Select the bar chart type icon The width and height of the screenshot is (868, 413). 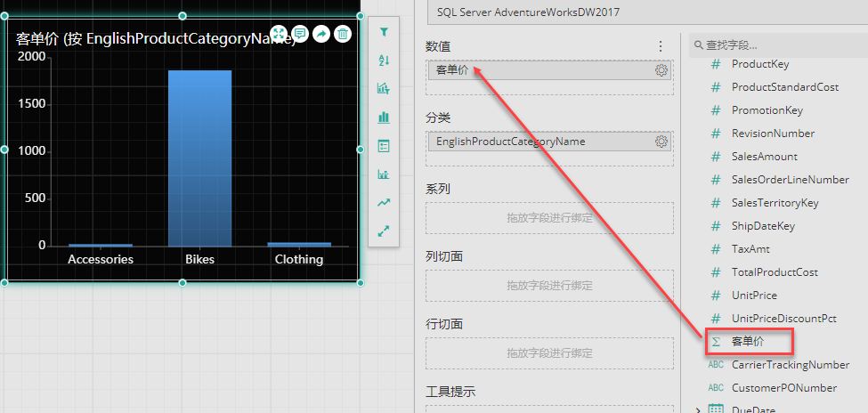point(384,117)
